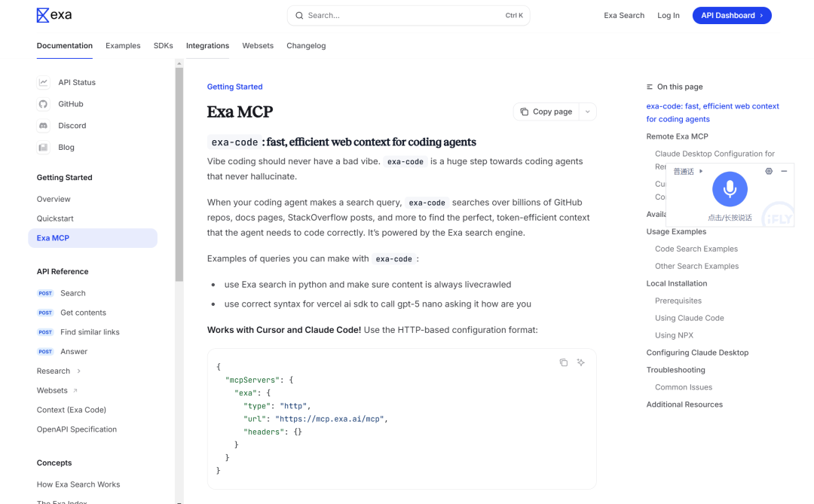Click the sidebar vertical scrollbar thumb

coord(179,174)
